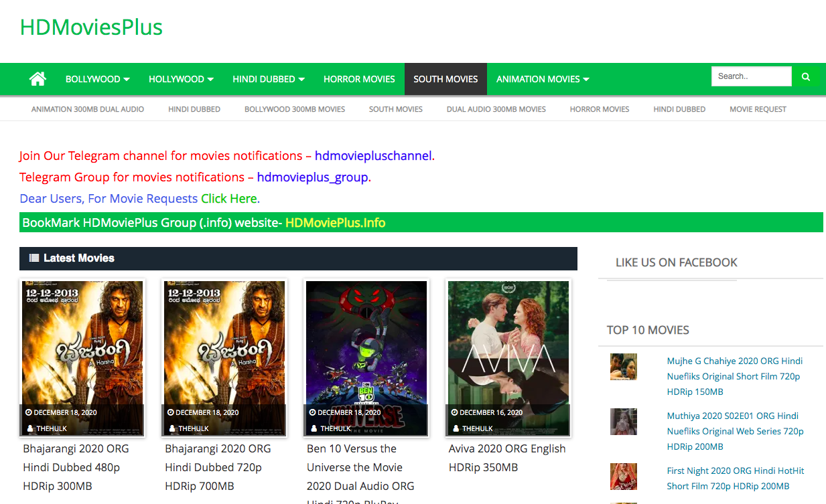Click the home icon in navigation bar
This screenshot has width=826, height=504.
(38, 79)
